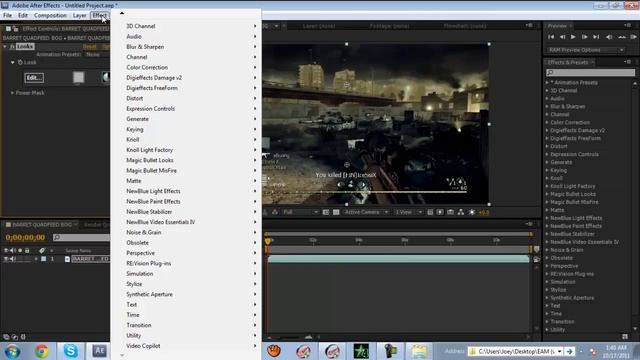The image size is (640, 360).
Task: Open the Layer menu
Action: tap(79, 16)
